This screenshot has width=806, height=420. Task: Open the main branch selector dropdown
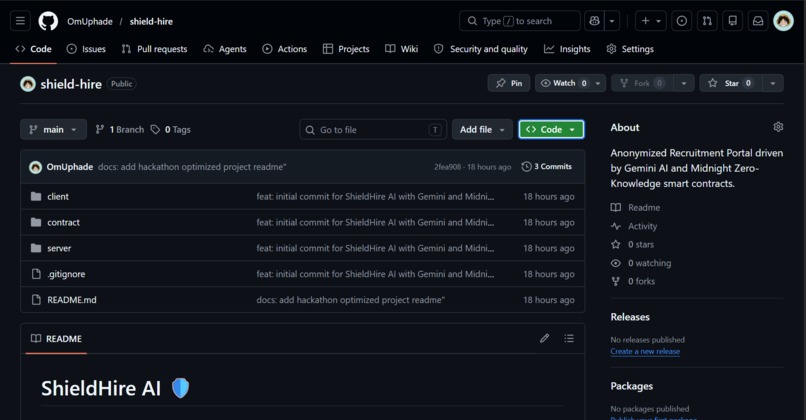(53, 130)
